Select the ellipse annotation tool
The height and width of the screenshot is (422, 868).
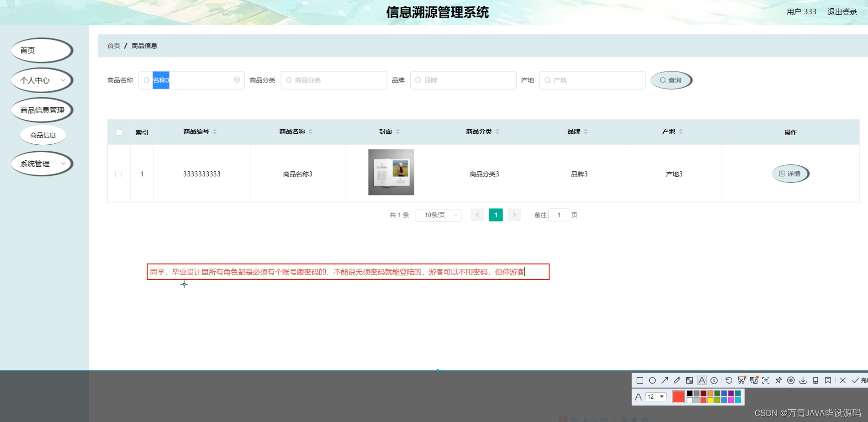[x=652, y=380]
